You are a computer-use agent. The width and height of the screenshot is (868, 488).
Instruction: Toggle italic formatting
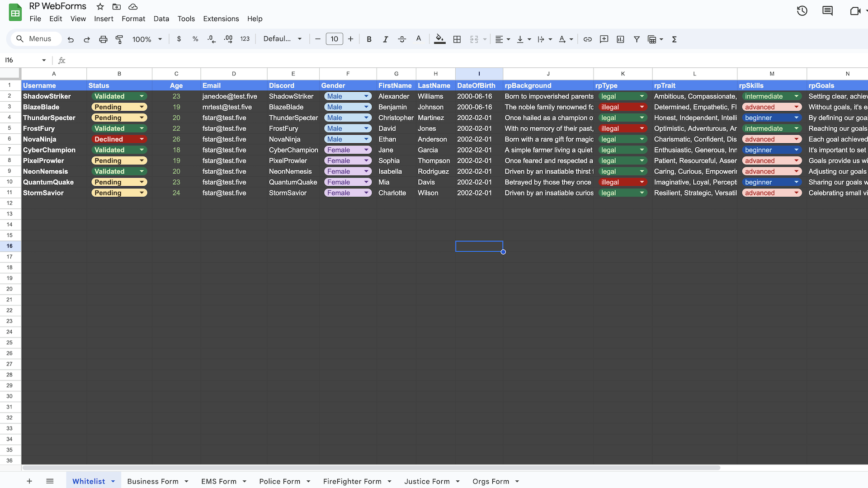pyautogui.click(x=385, y=39)
